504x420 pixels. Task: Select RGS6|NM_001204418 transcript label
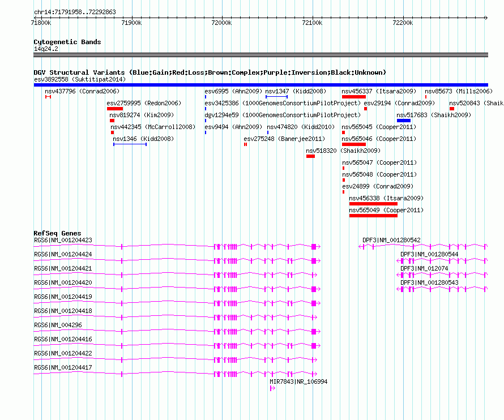click(x=63, y=311)
